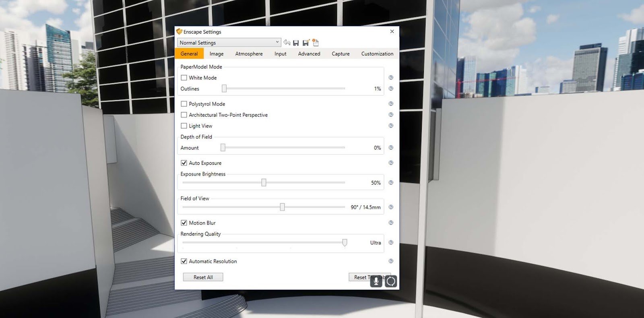Enable the White Mode checkbox
Image resolution: width=644 pixels, height=318 pixels.
pos(184,78)
